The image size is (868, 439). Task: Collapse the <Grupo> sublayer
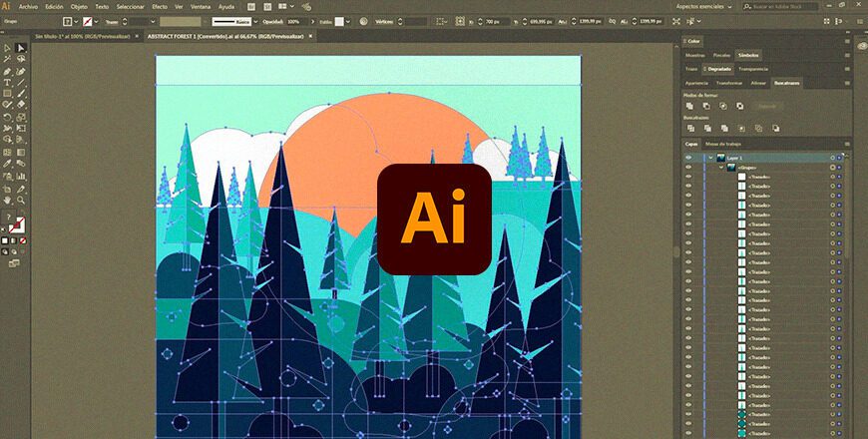[721, 168]
